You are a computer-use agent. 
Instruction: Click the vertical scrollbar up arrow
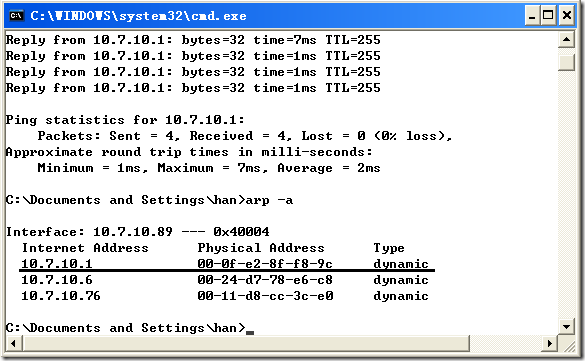pyautogui.click(x=566, y=40)
